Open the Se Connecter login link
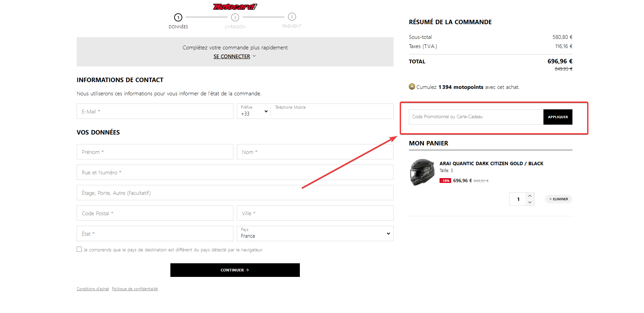The height and width of the screenshot is (313, 644). (x=232, y=57)
